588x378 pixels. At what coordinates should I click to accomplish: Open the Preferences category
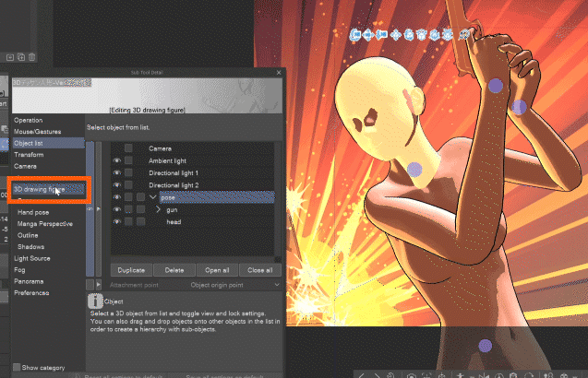coord(31,293)
